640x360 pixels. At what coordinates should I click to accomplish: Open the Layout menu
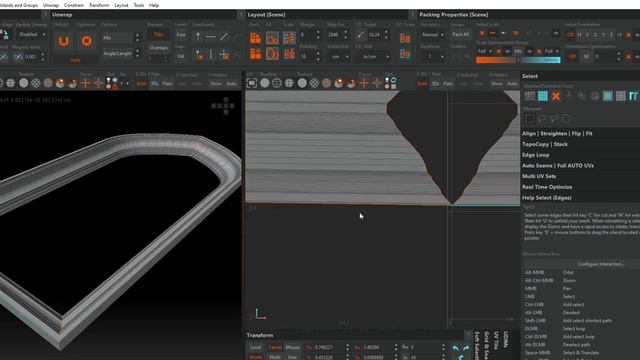tap(121, 5)
